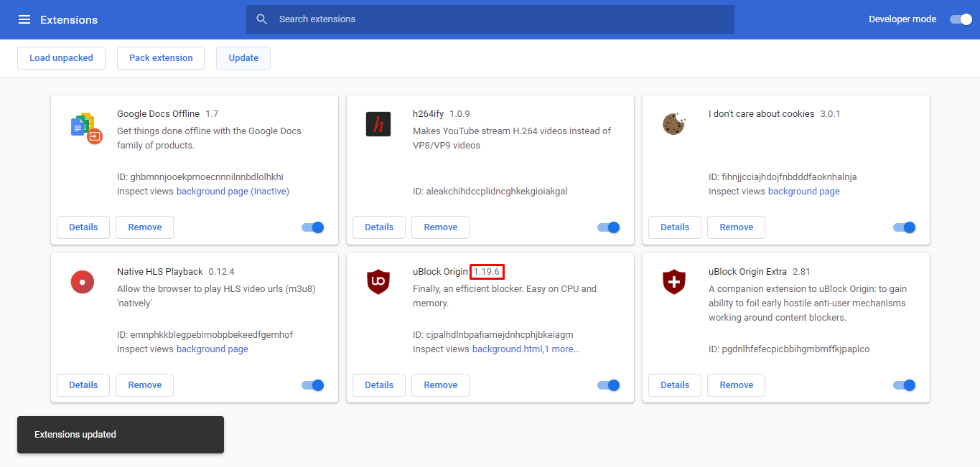
Task: Disable the h264ify extension
Action: tap(609, 227)
